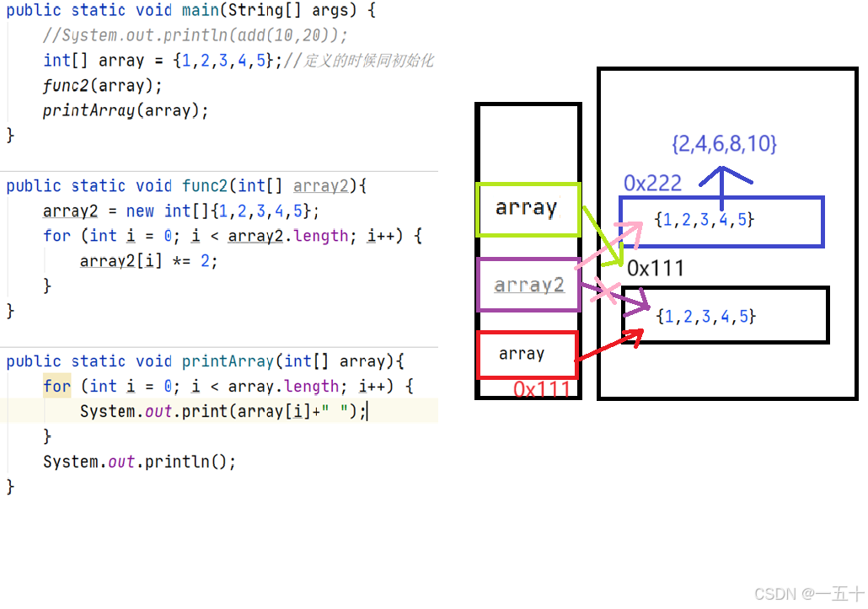Screen dimensions: 868x609
Task: Select the func2 method name in main
Action: [63, 85]
